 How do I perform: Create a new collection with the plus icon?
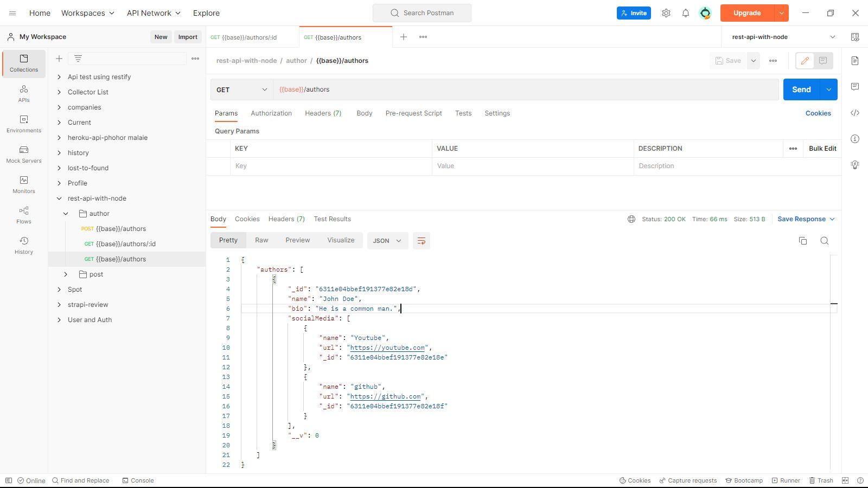pyautogui.click(x=59, y=59)
